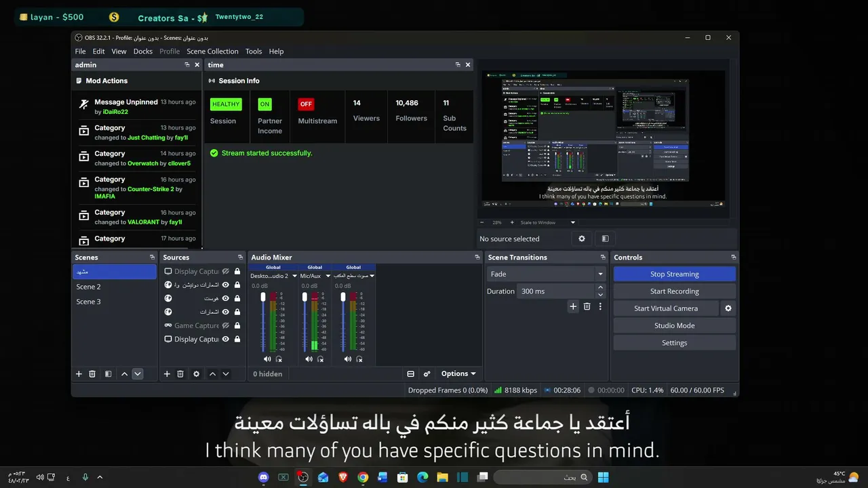Image resolution: width=868 pixels, height=488 pixels.
Task: Select Scene 2 in Scenes list
Action: click(x=115, y=287)
